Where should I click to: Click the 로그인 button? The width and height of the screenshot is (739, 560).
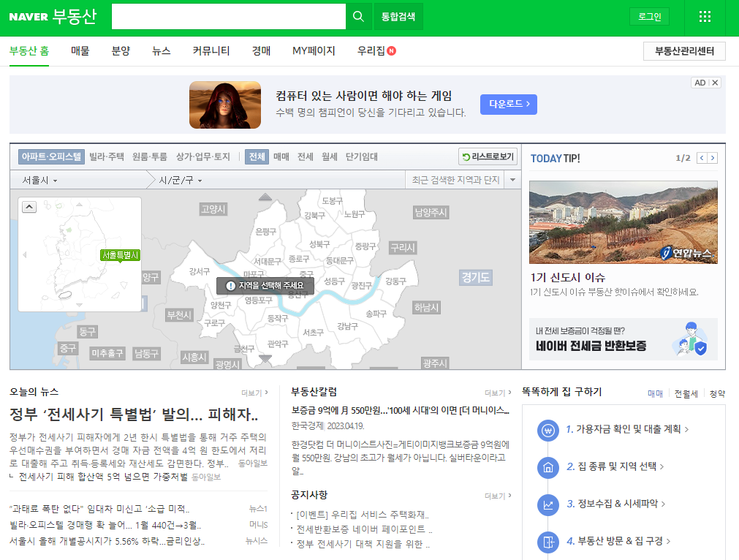tap(649, 17)
